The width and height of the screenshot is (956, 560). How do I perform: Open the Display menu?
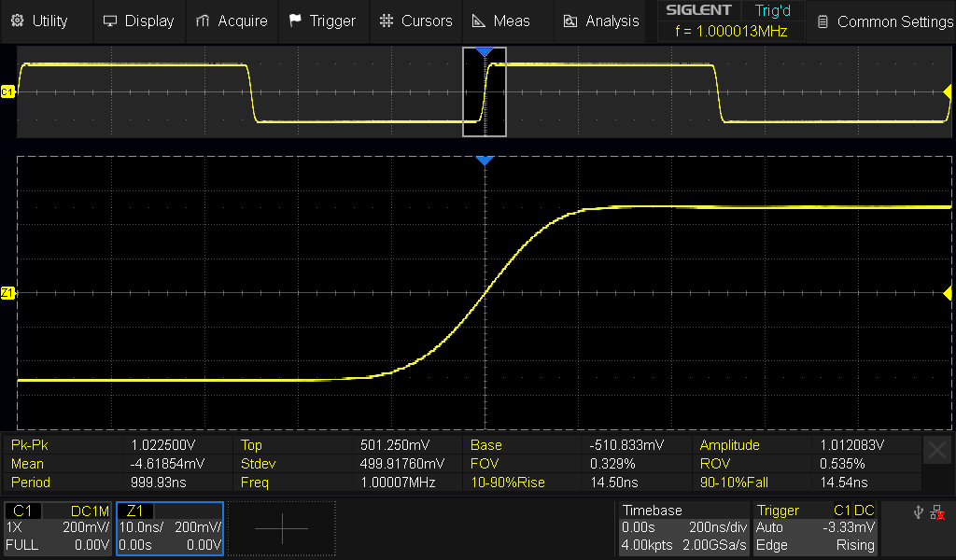tap(138, 21)
